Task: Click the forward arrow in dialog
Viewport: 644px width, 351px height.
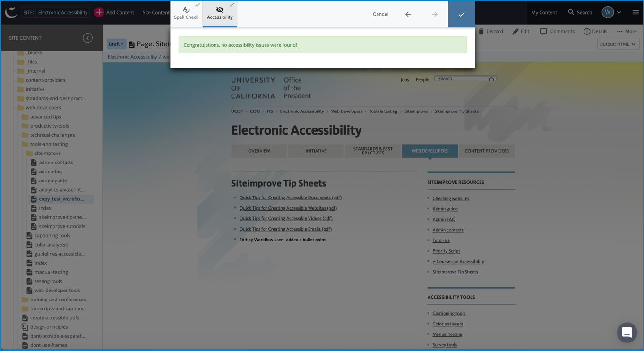Action: [x=435, y=14]
